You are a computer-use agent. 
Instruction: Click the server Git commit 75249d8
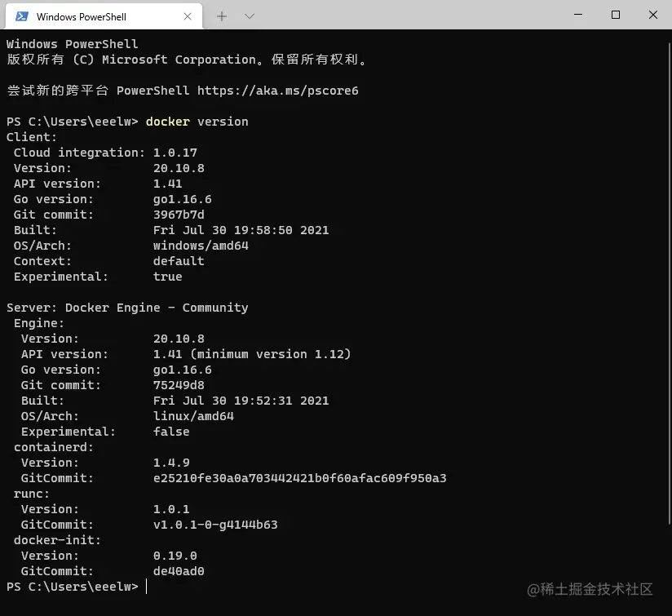[179, 385]
